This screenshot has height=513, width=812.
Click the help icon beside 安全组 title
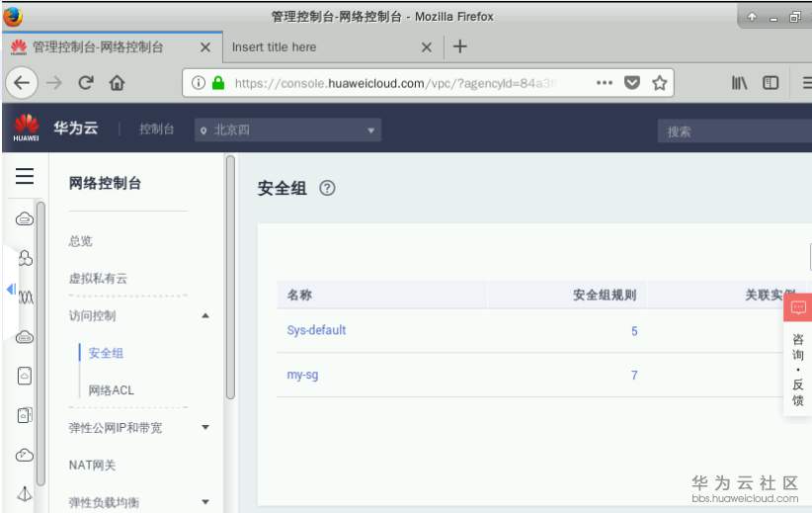[327, 188]
